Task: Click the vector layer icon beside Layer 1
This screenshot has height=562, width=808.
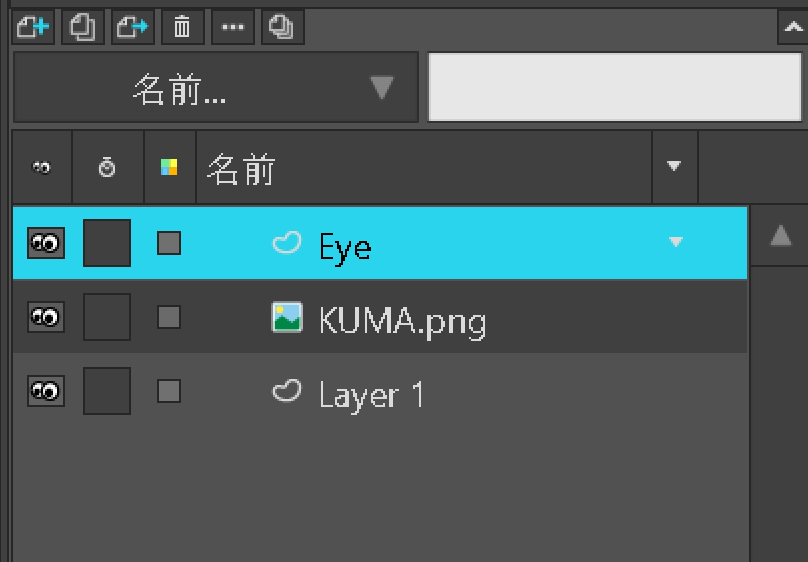Action: coord(287,391)
